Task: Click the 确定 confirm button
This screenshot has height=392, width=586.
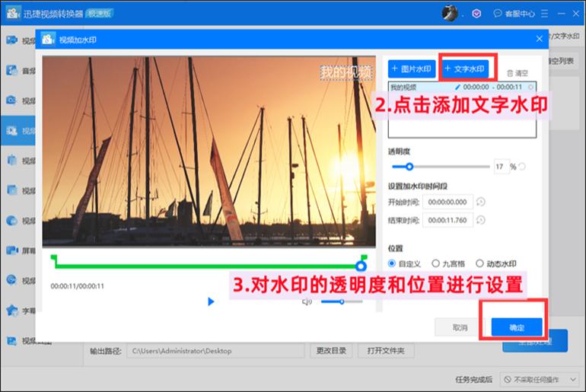Action: pos(517,328)
